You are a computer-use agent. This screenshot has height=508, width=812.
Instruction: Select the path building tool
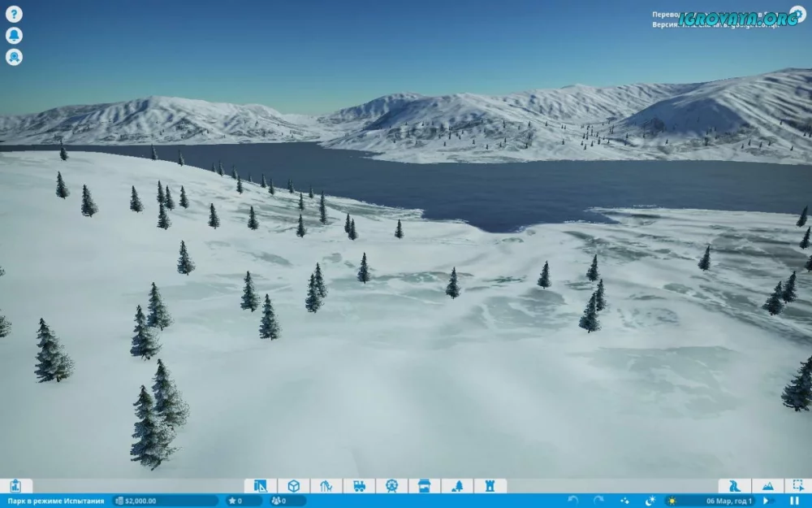tap(734, 486)
